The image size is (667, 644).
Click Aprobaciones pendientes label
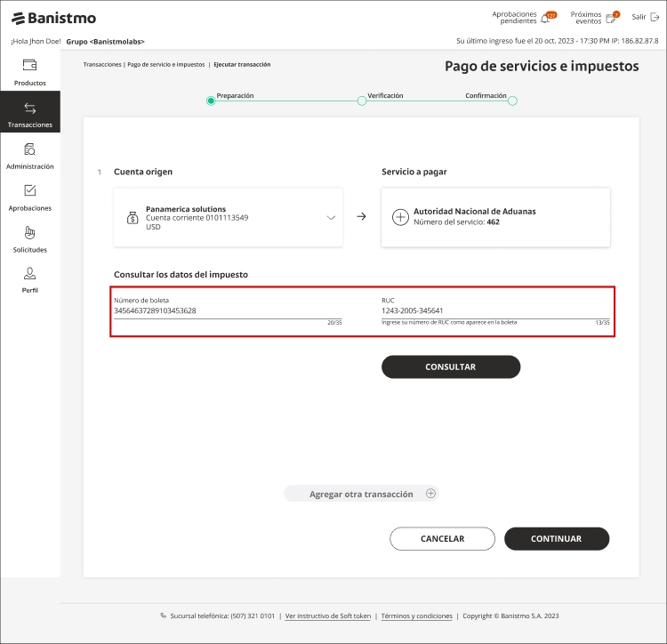[514, 18]
